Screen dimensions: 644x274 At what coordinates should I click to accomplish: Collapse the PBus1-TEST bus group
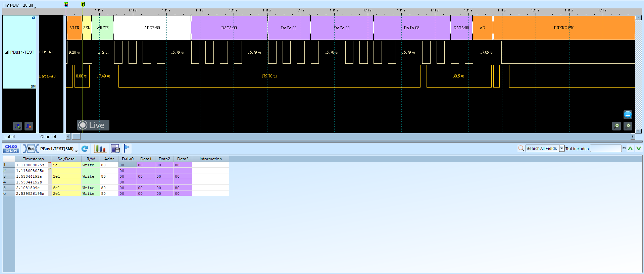6,52
